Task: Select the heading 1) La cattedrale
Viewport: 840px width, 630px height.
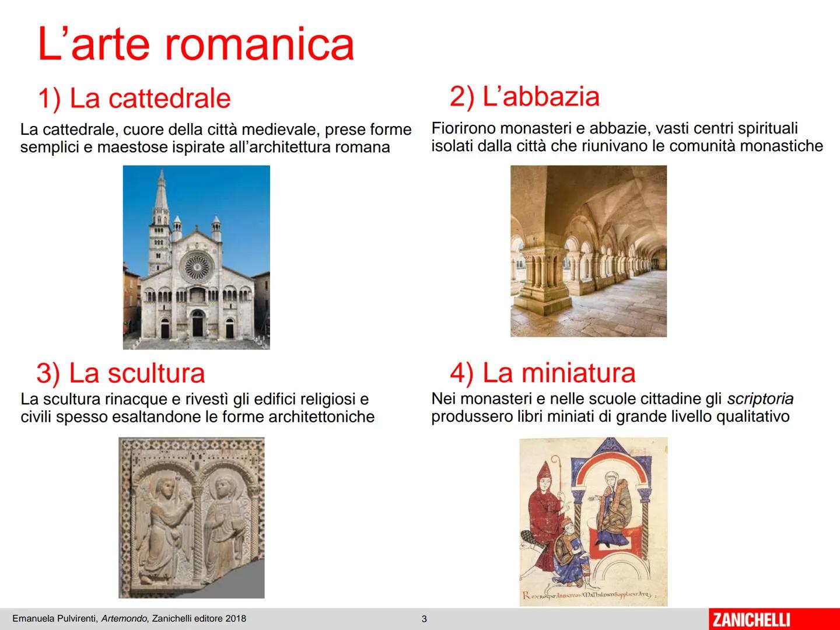Action: pos(134,98)
